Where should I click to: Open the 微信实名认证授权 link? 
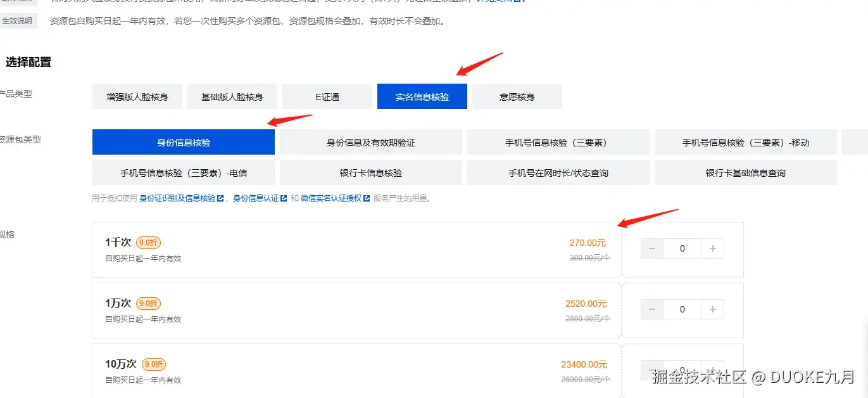pos(331,198)
